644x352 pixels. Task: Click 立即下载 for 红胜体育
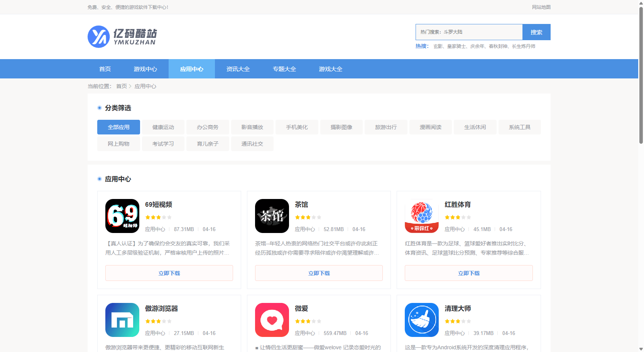tap(469, 273)
